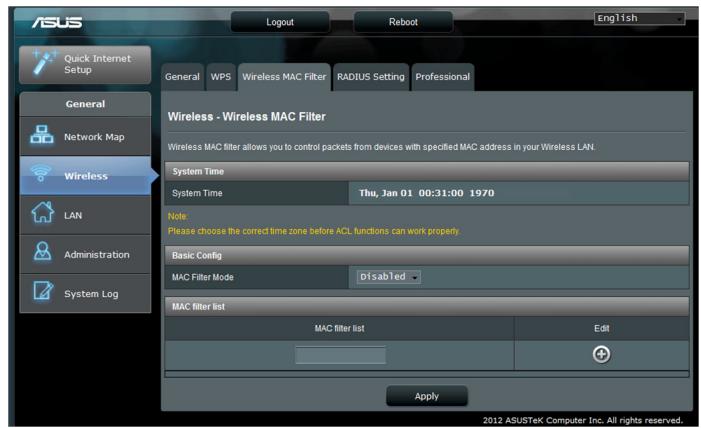Open the System Log page
Screen dimensions: 701x428
click(85, 293)
